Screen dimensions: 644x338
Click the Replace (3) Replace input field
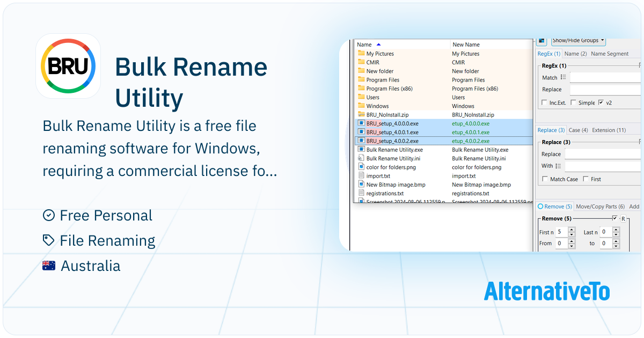point(602,155)
